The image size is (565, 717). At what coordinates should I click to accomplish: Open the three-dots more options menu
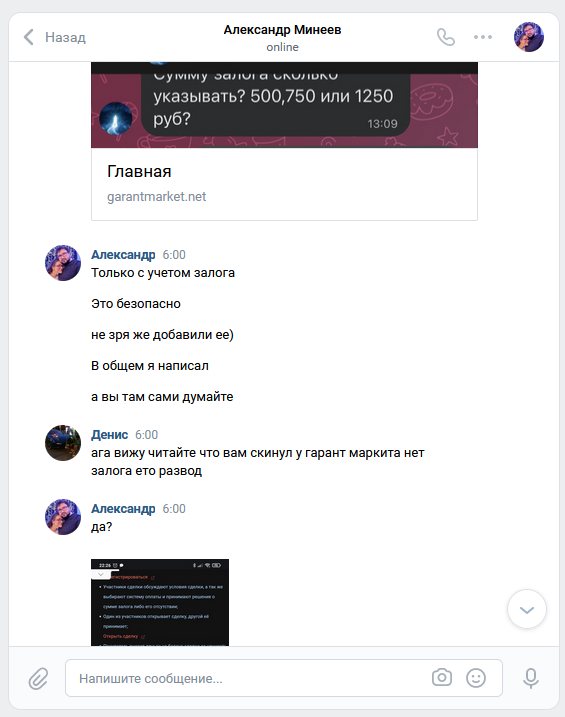tap(483, 37)
